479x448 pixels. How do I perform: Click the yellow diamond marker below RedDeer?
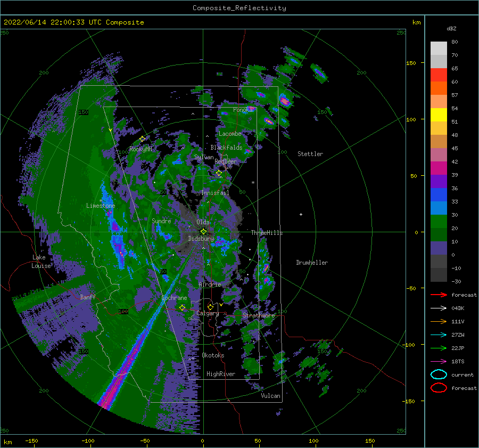219,173
